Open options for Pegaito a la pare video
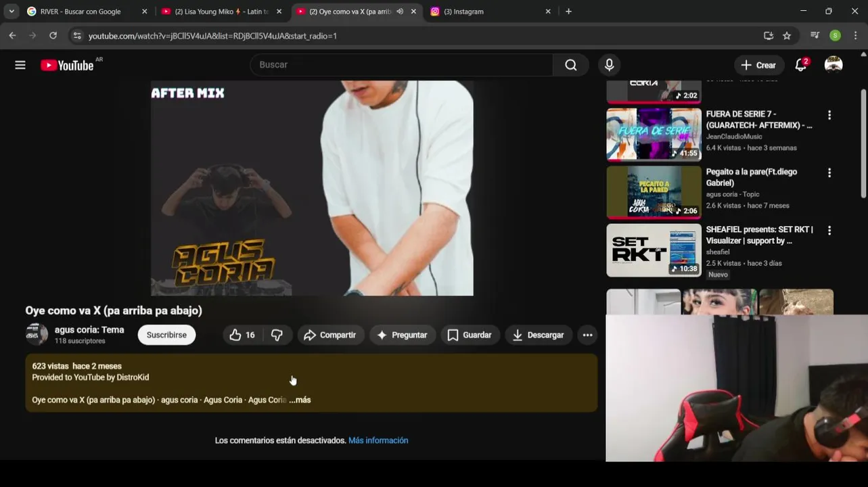 point(829,172)
